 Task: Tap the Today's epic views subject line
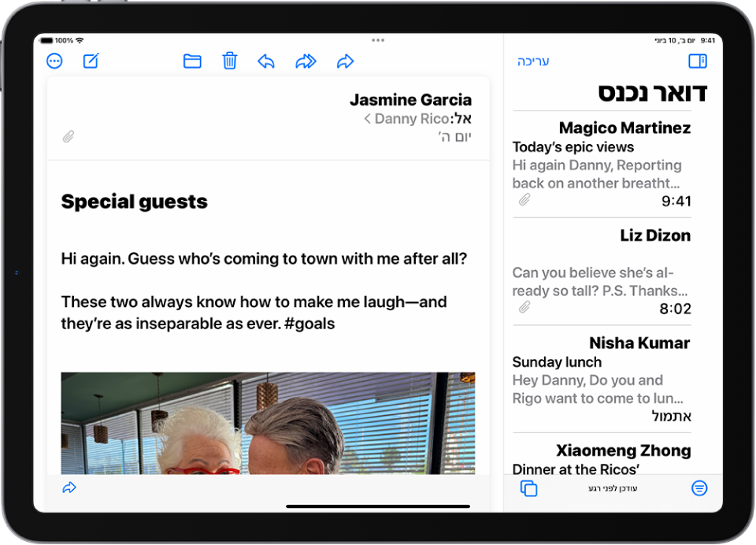573,146
